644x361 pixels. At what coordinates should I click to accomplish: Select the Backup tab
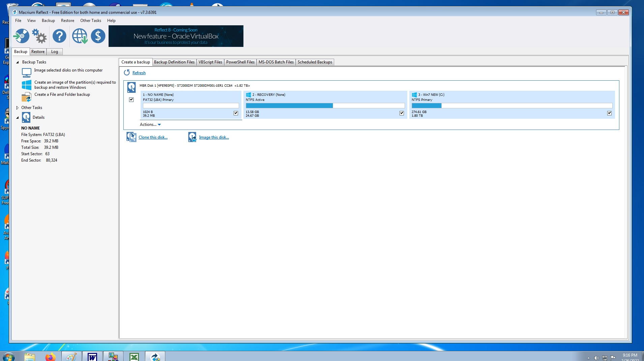pos(21,52)
